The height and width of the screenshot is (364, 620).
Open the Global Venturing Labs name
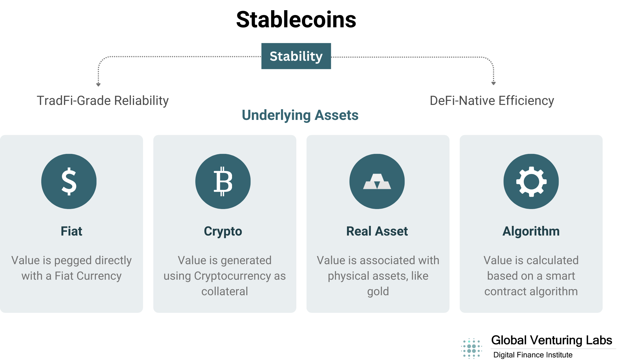552,340
